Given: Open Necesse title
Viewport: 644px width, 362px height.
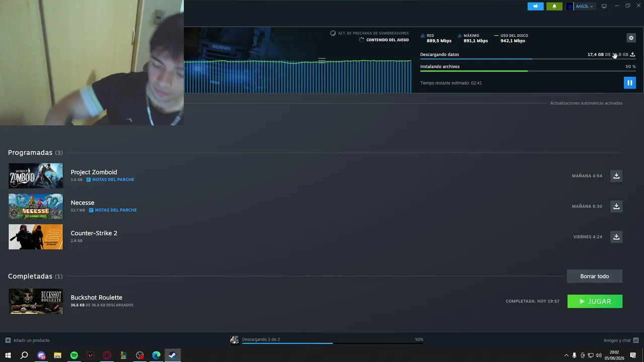Looking at the screenshot, I should [83, 203].
